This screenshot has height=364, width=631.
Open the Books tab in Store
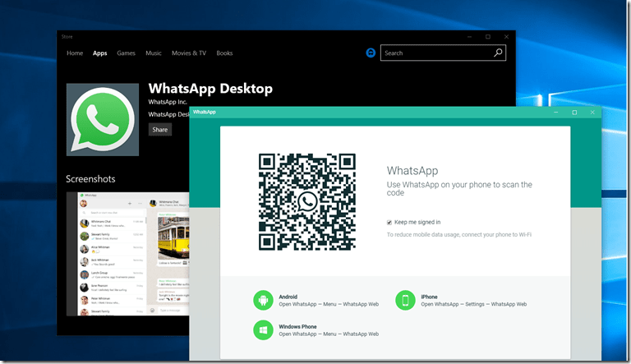point(224,53)
